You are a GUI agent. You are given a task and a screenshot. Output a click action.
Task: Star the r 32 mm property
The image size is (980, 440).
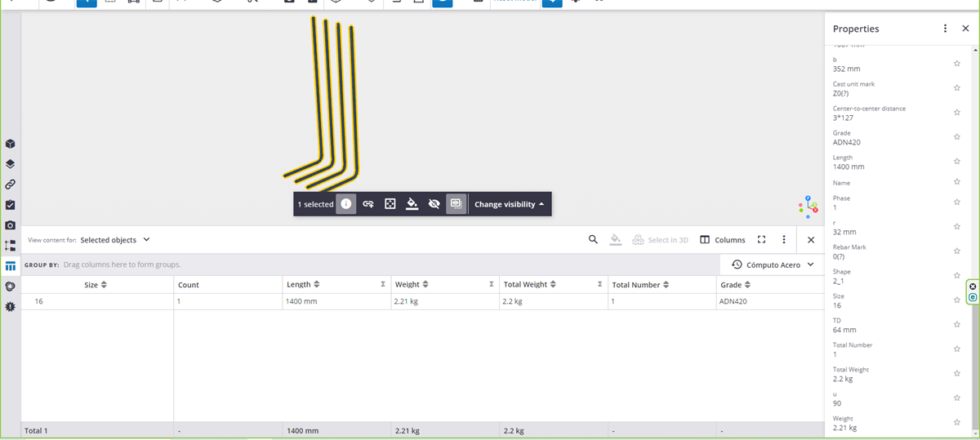(957, 227)
